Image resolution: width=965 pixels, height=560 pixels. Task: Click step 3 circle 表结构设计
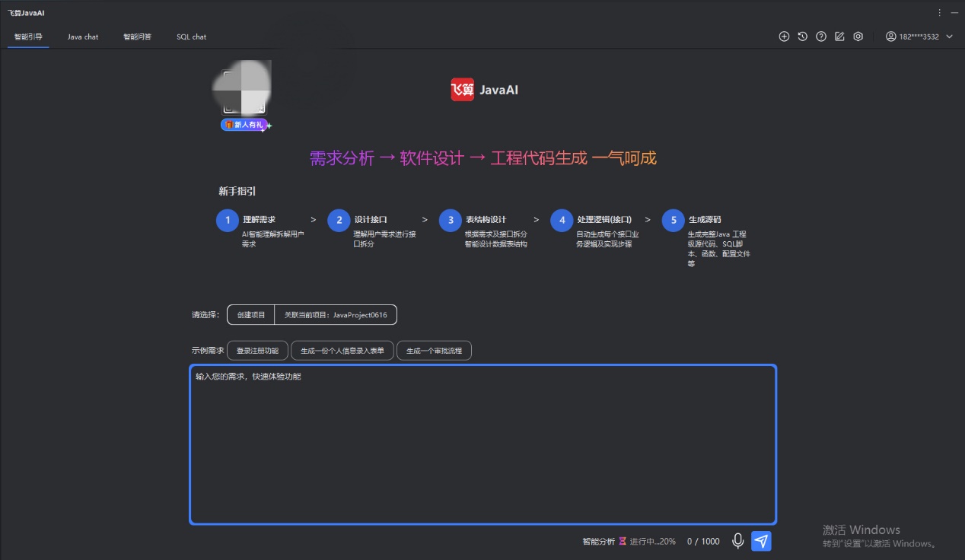click(x=451, y=220)
